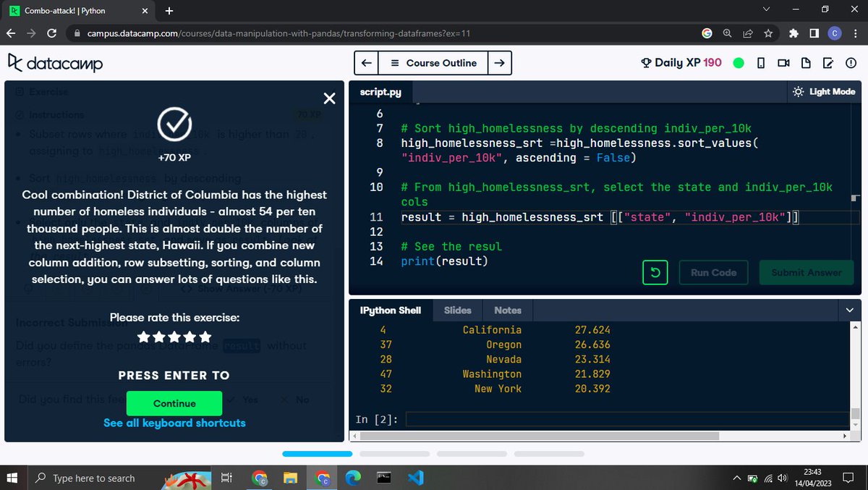
Task: Open Windows Task View
Action: pos(226,478)
